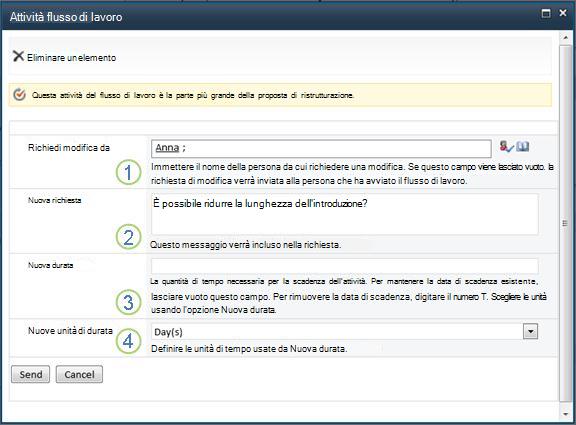Close the Attività flusso di lavoro dialog

pos(563,13)
